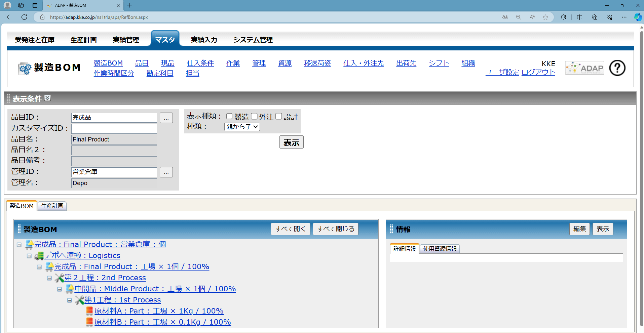Collapse the 第2工程 tree node
This screenshot has height=333, width=644.
pos(49,278)
